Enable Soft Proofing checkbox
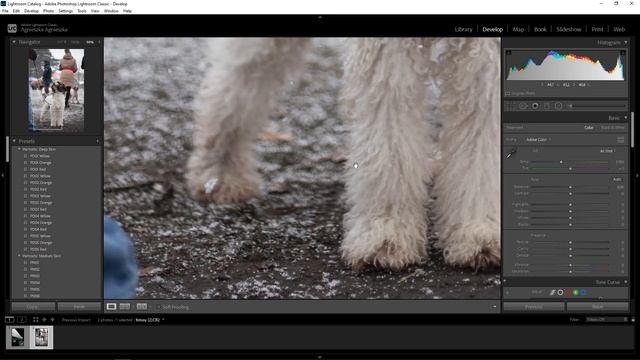640x360 pixels. tap(159, 307)
